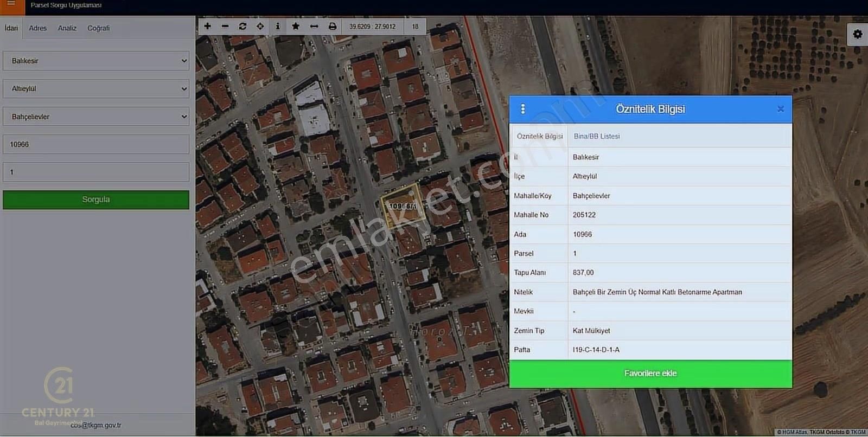The height and width of the screenshot is (437, 868).
Task: Click the Favorilere ekle button
Action: click(650, 374)
